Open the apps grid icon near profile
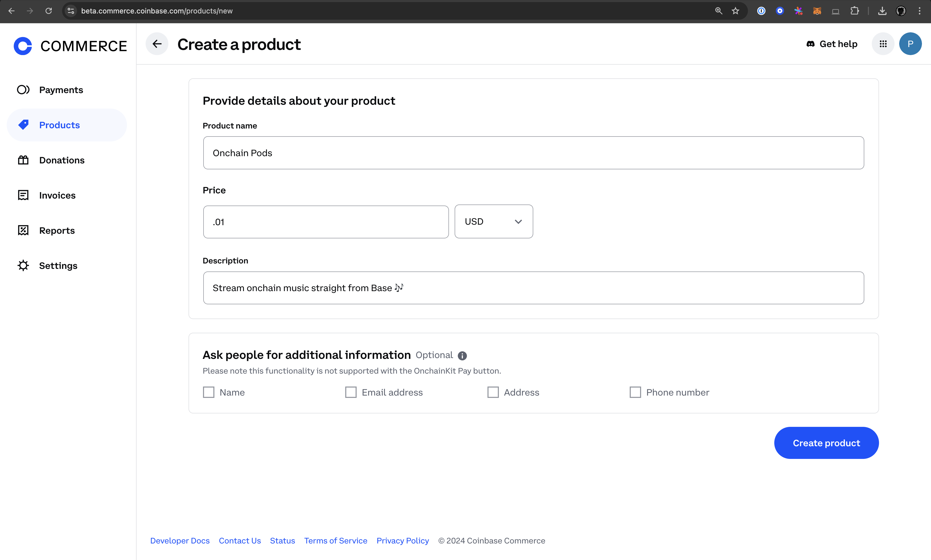Screen dimensions: 931x560 883,44
